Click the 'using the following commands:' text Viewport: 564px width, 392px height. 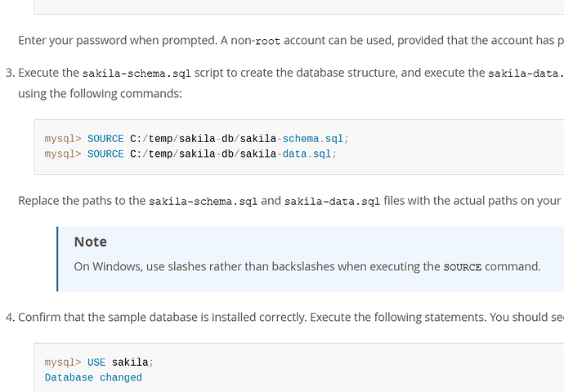pos(100,94)
